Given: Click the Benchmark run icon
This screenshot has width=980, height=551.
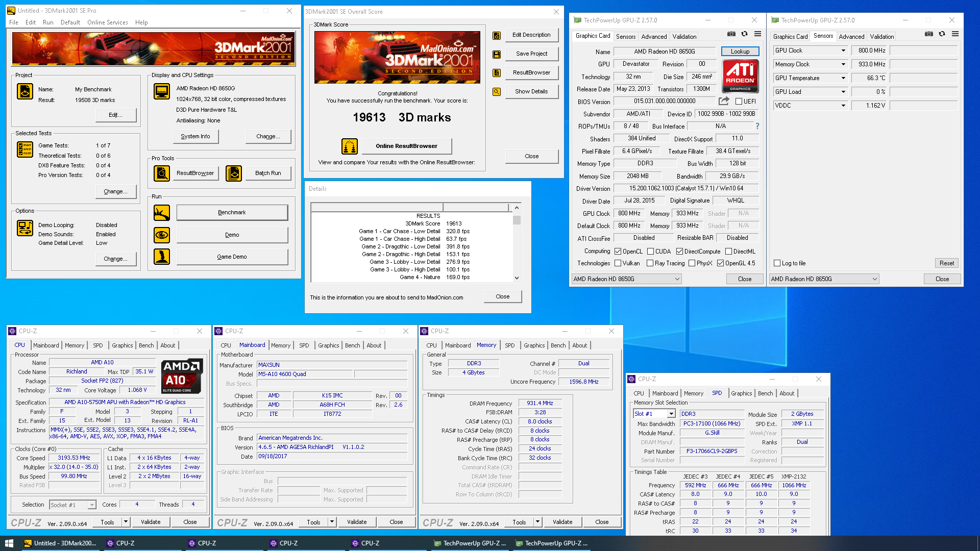Looking at the screenshot, I should coord(162,213).
